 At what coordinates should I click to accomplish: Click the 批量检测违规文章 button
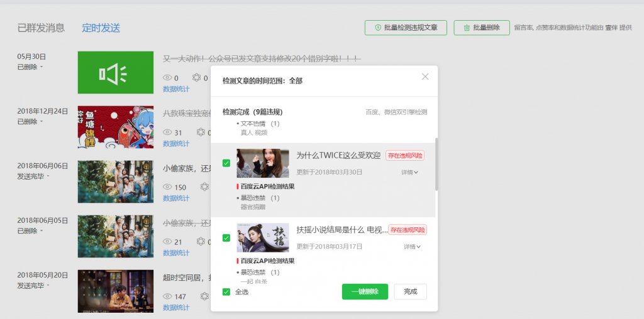pyautogui.click(x=406, y=28)
